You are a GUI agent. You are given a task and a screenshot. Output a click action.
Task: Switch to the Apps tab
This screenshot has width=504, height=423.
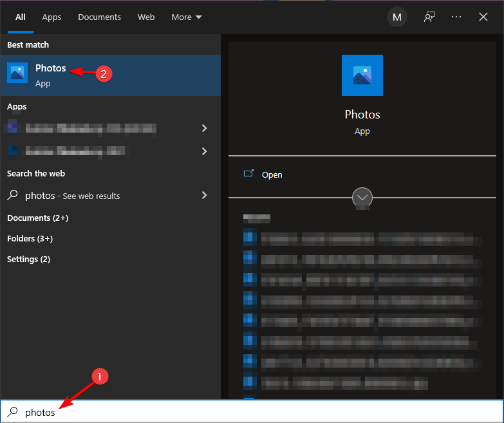tap(51, 17)
